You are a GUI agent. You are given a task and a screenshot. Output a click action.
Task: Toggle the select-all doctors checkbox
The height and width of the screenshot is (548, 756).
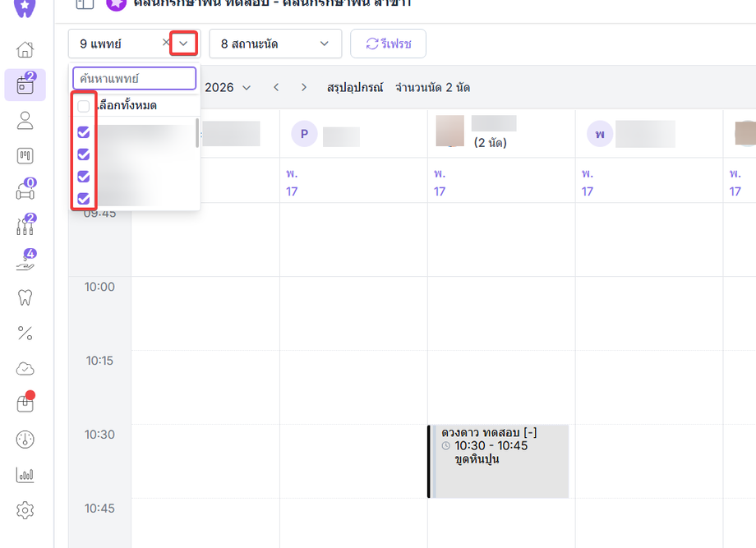point(84,106)
